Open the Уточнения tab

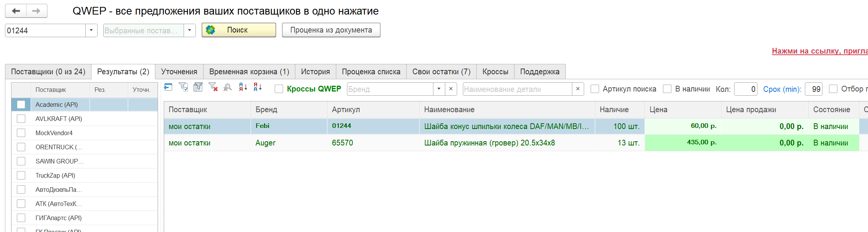point(179,72)
